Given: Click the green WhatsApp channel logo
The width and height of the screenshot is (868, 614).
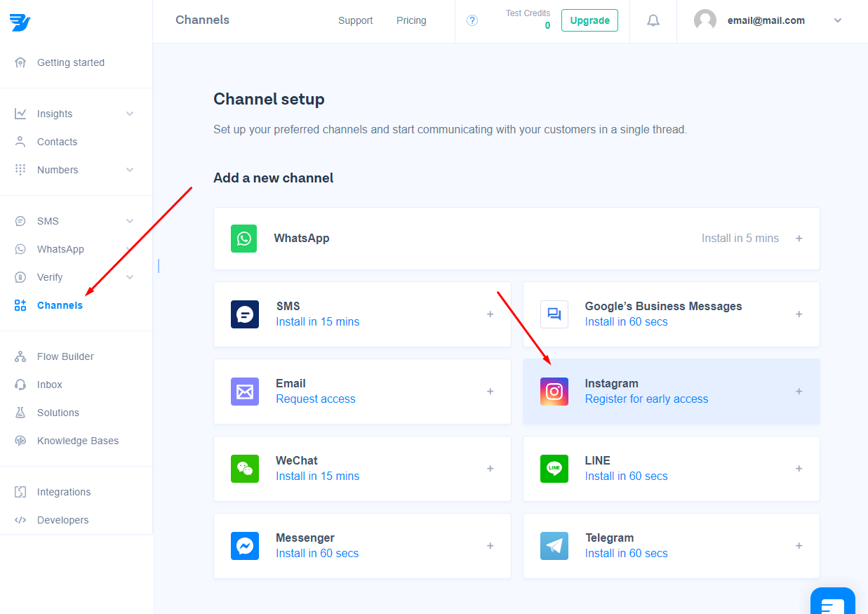Looking at the screenshot, I should (x=243, y=239).
